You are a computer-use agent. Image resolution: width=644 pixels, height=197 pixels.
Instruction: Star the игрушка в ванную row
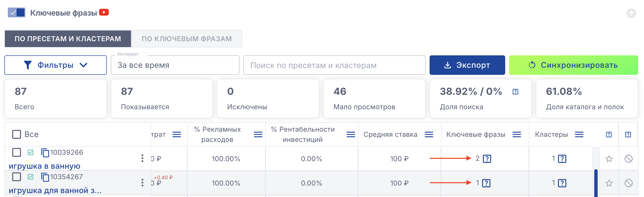609,159
